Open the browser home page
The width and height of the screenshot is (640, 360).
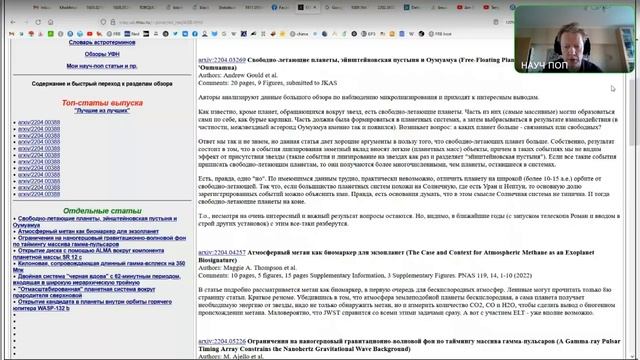pos(51,22)
